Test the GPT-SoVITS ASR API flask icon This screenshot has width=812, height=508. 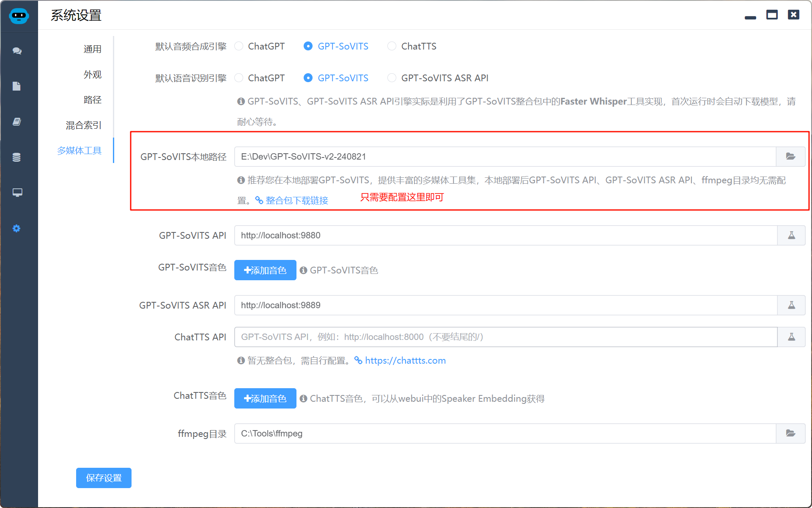click(791, 305)
